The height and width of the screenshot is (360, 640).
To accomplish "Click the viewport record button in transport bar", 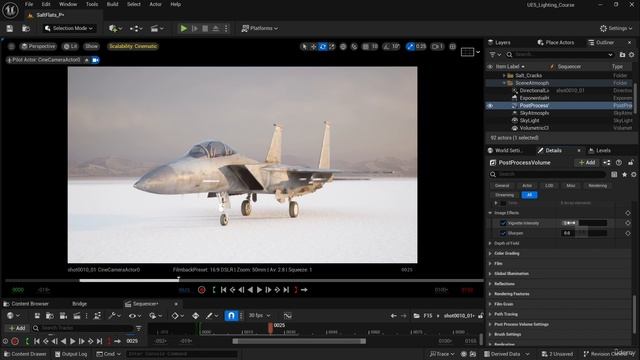I will click(x=202, y=290).
